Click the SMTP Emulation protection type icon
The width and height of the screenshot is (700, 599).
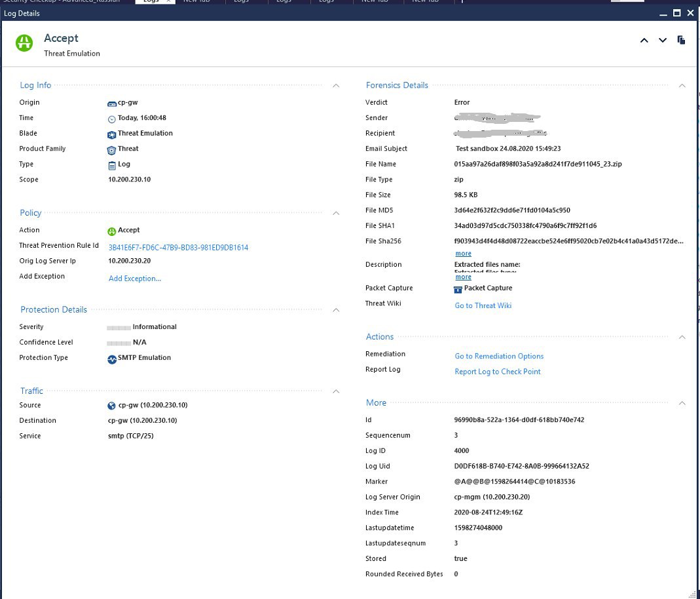[111, 359]
